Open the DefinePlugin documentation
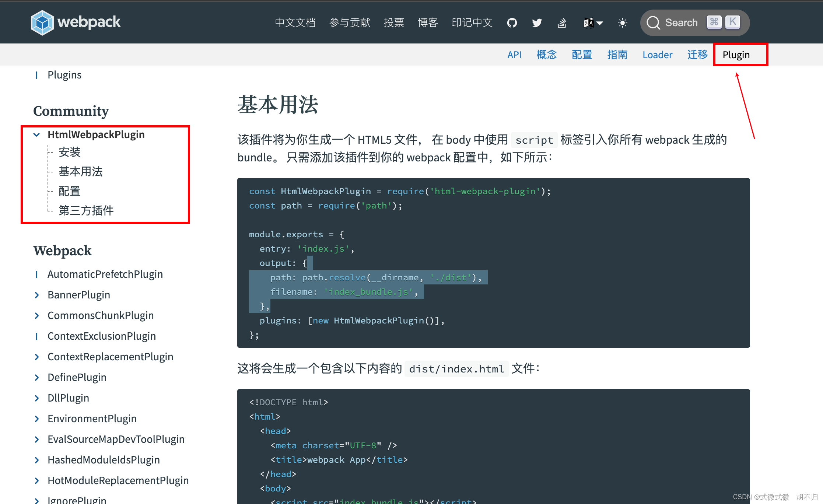 [77, 377]
